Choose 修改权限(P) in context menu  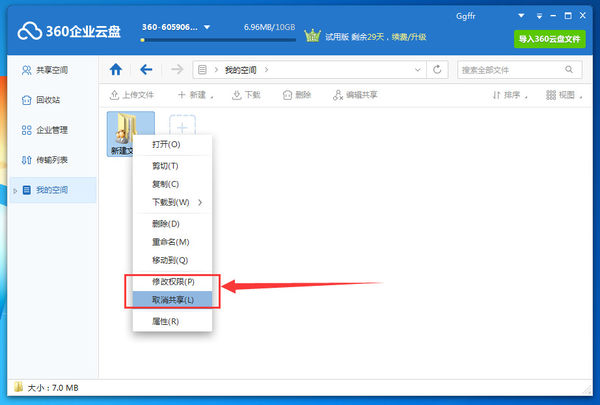[x=173, y=282]
